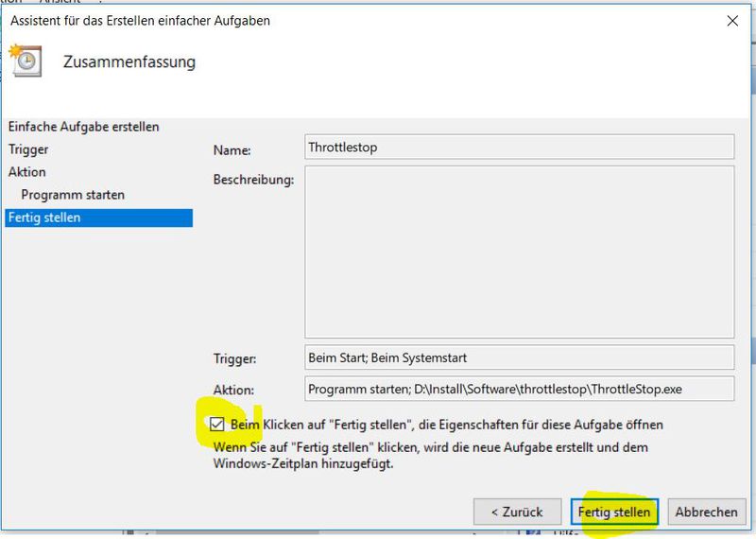Select the Programm starten sub-step
The width and height of the screenshot is (756, 539).
pos(73,195)
